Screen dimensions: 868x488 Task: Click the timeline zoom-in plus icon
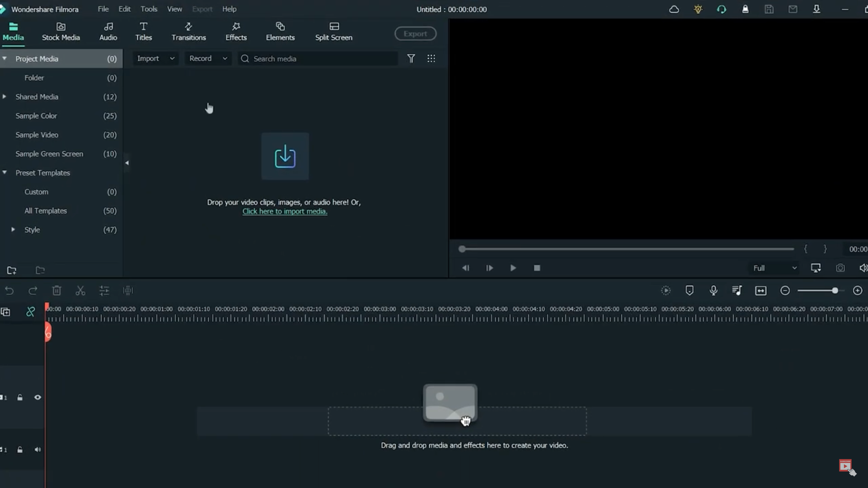pyautogui.click(x=857, y=290)
